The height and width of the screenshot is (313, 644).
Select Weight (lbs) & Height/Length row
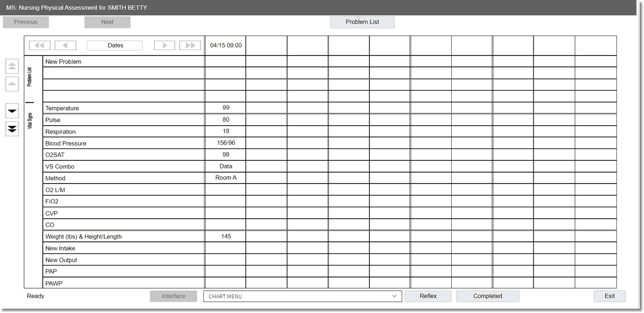tap(124, 237)
